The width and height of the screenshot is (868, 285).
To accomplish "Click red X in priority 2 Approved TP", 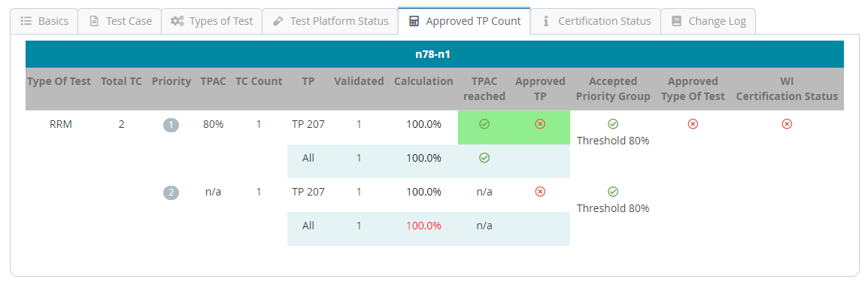I will [x=540, y=192].
